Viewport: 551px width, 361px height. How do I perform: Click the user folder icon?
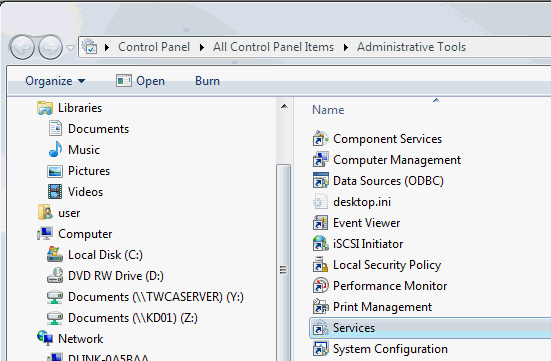(45, 212)
